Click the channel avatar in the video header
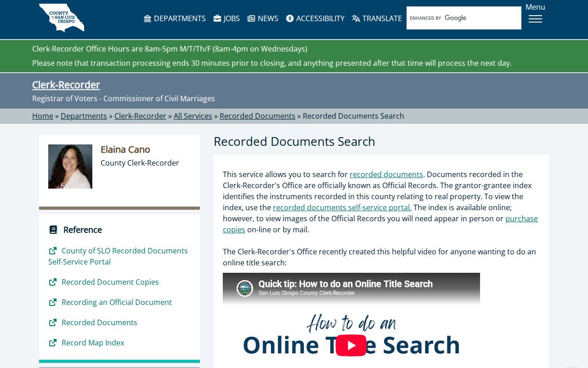588x368 pixels. click(245, 288)
